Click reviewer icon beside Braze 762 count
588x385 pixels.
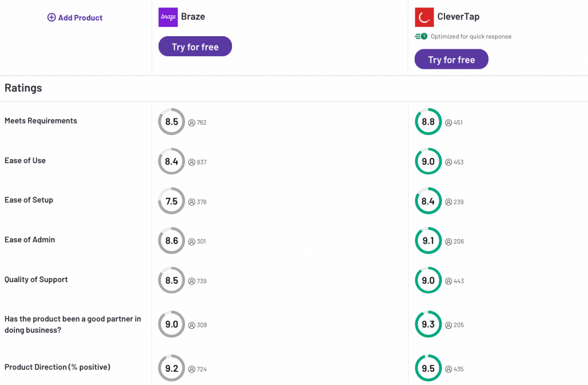coord(192,122)
